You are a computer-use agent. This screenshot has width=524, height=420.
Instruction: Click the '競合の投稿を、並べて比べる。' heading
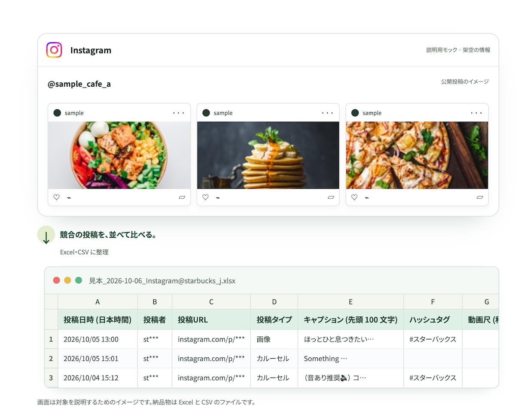pyautogui.click(x=108, y=235)
